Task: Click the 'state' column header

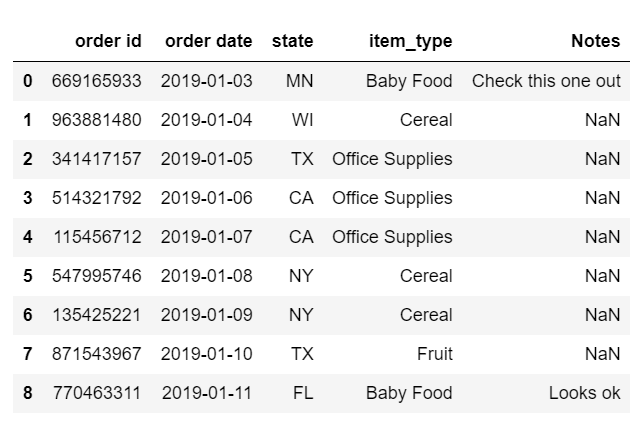Action: [293, 41]
